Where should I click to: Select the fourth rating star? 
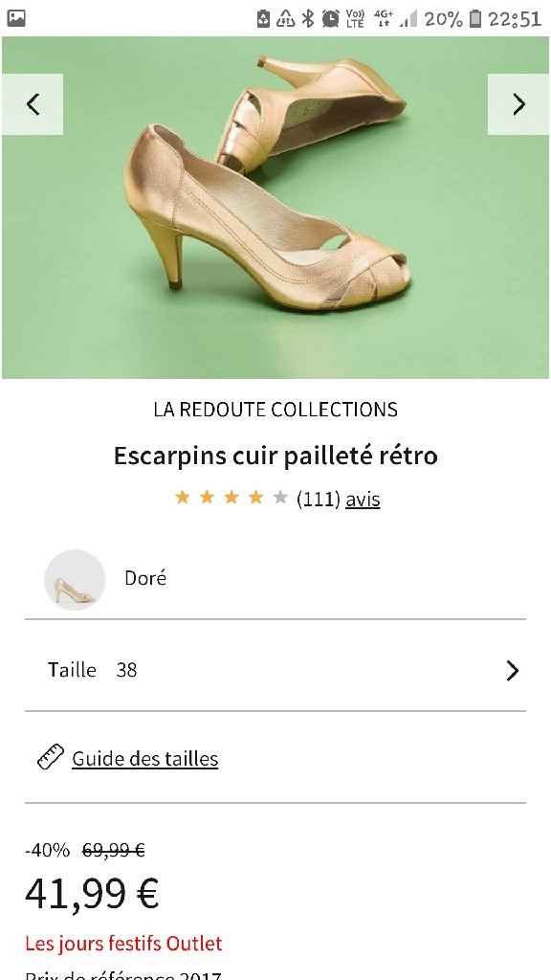coord(254,497)
